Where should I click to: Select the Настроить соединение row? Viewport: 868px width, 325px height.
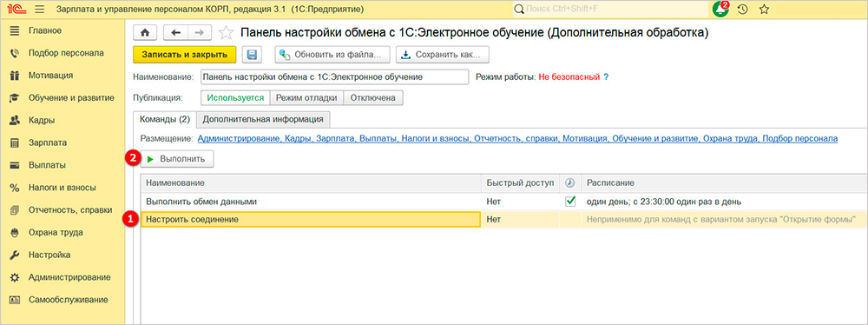point(503,220)
